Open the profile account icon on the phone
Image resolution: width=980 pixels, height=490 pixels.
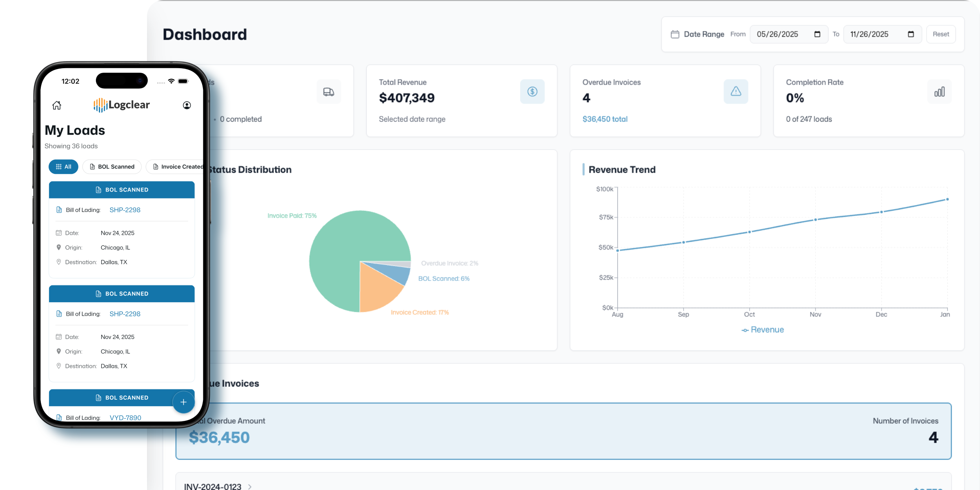click(x=186, y=105)
